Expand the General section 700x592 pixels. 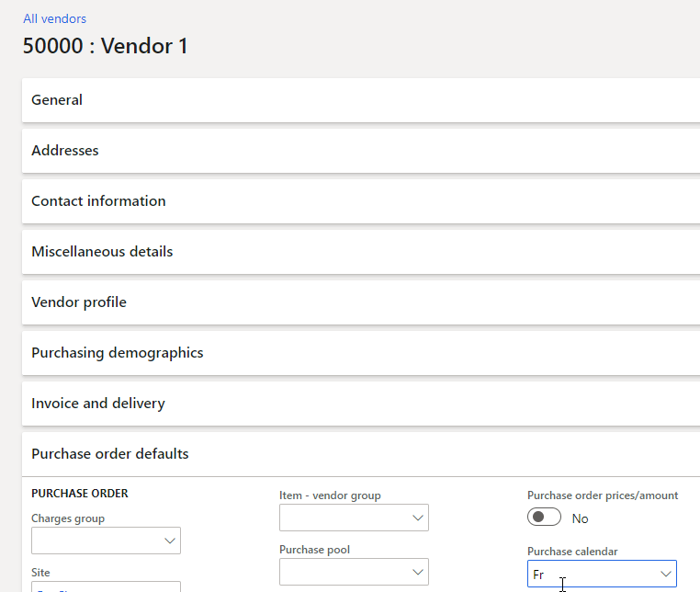(57, 100)
